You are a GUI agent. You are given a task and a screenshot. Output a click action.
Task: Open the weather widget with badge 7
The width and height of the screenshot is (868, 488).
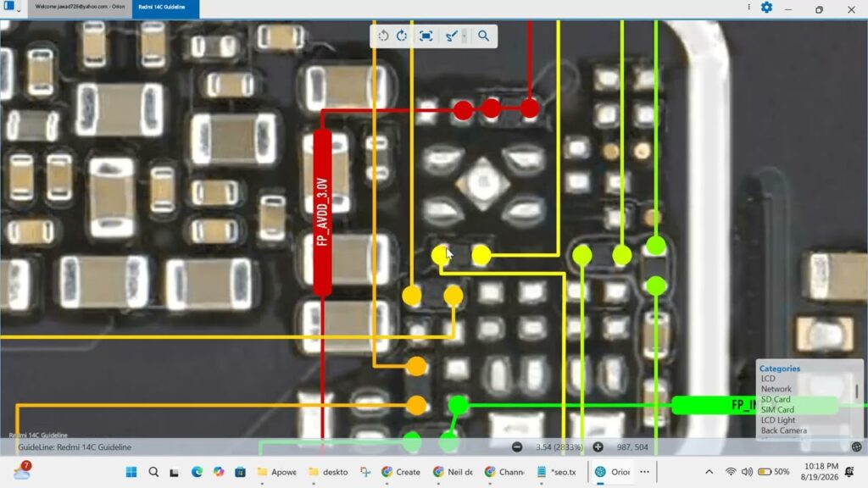pos(22,471)
